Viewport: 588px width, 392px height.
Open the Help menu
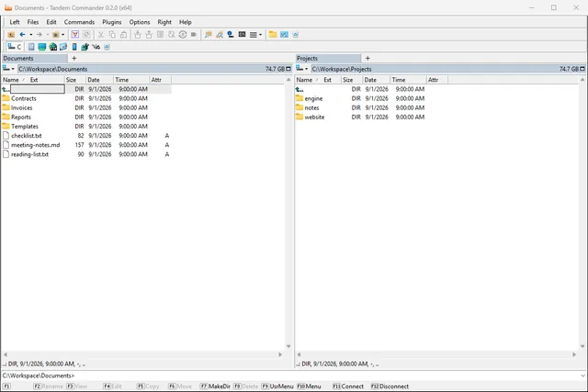[186, 22]
